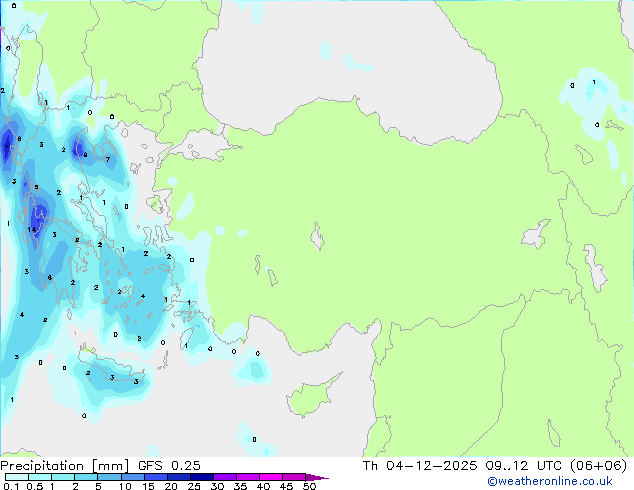This screenshot has height=490, width=634.
Task: Click the 'GFS 0.25' model label
Action: pyautogui.click(x=169, y=466)
